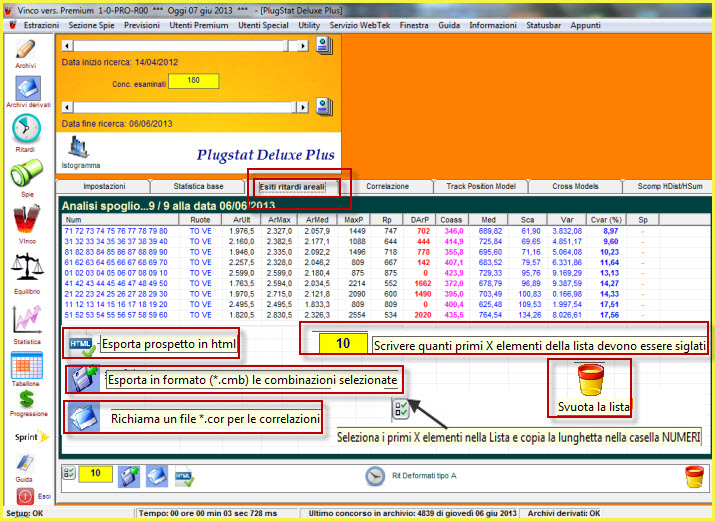Switch to the Track Position Model tab
Image resolution: width=715 pixels, height=521 pixels.
click(481, 186)
